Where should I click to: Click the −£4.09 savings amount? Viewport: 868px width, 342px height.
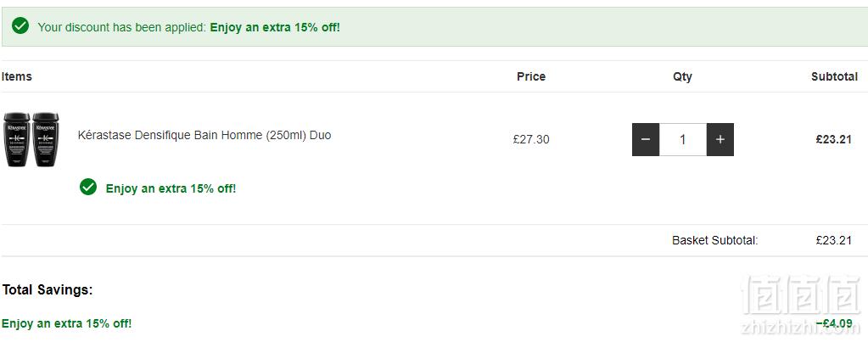(x=834, y=323)
